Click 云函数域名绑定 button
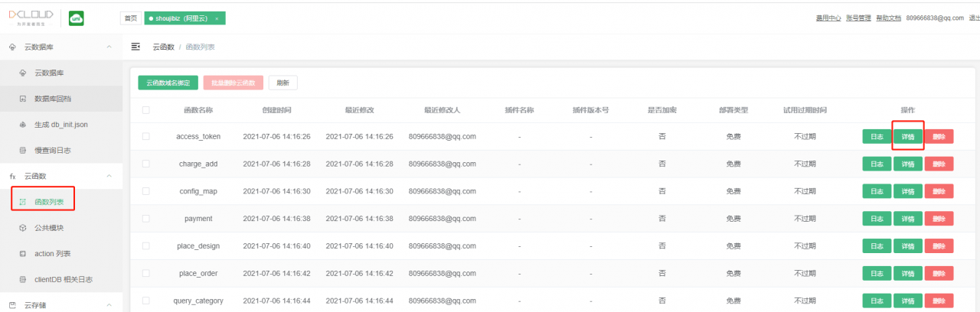980x312 pixels. coord(168,83)
